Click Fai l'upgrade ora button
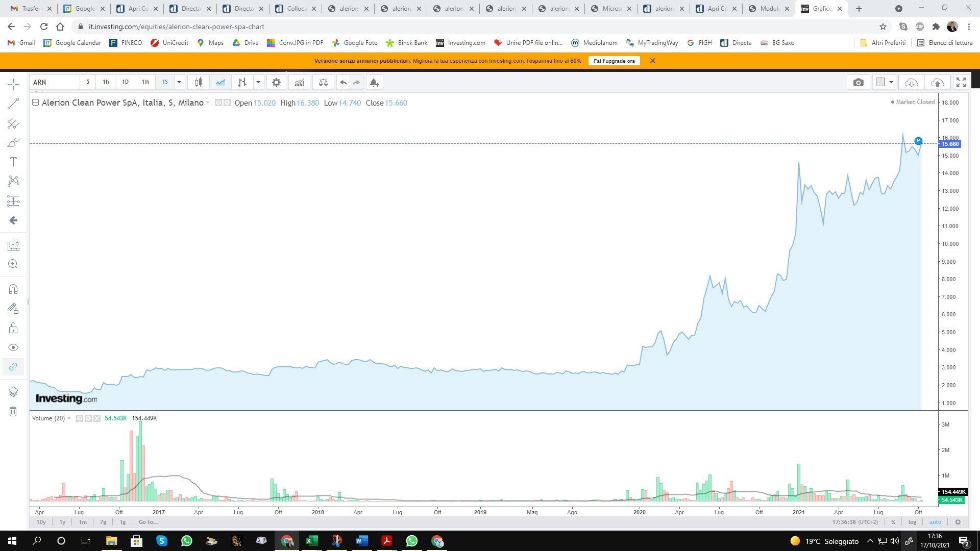This screenshot has width=980, height=551. (614, 61)
